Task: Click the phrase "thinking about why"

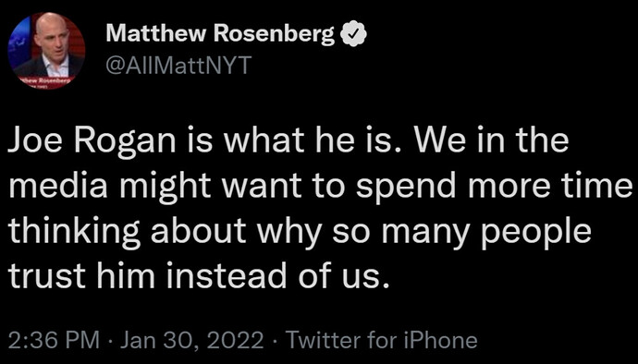Action: tap(164, 232)
